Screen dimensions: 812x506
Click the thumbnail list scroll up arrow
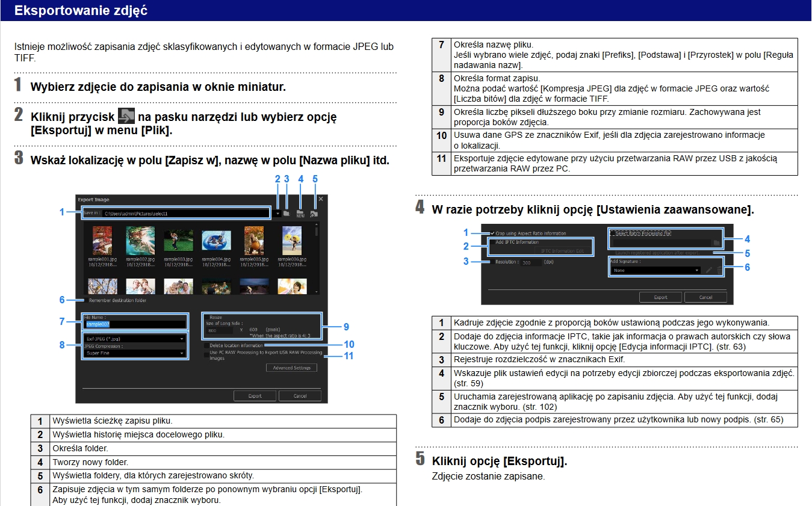tap(317, 225)
